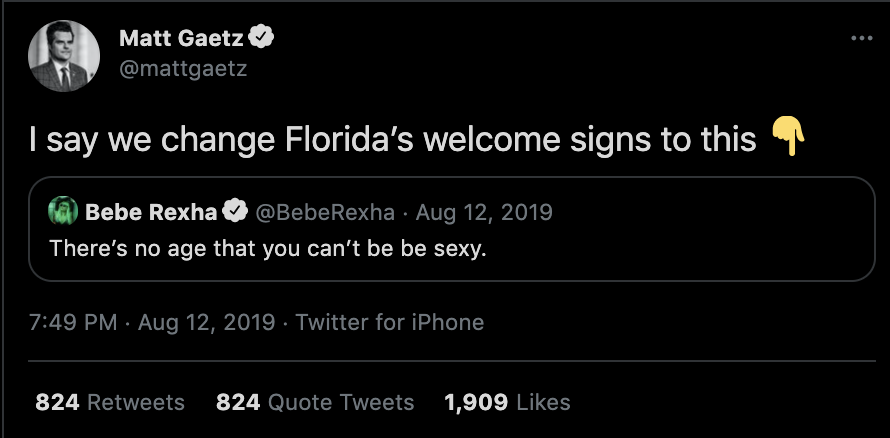View the 824 Quote Tweets list

[315, 402]
